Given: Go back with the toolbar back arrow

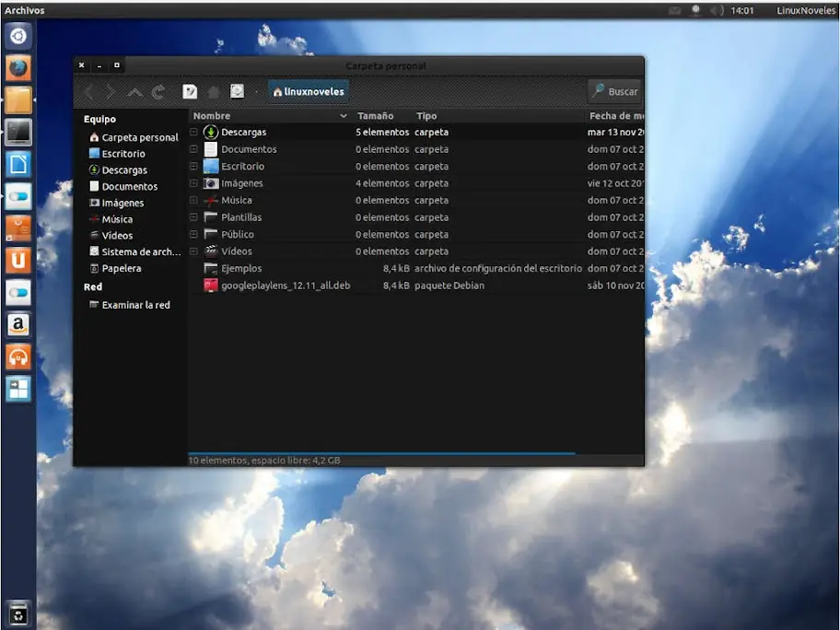Looking at the screenshot, I should pos(89,92).
